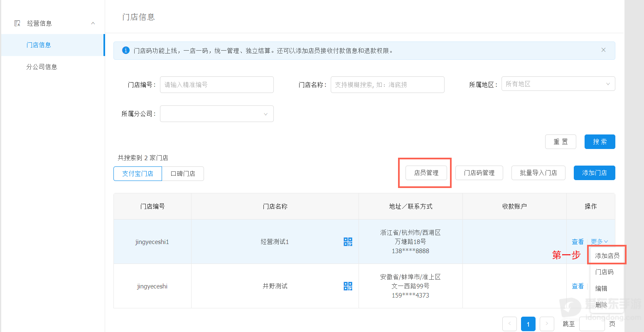Click phone number 138****8888

[x=410, y=251]
